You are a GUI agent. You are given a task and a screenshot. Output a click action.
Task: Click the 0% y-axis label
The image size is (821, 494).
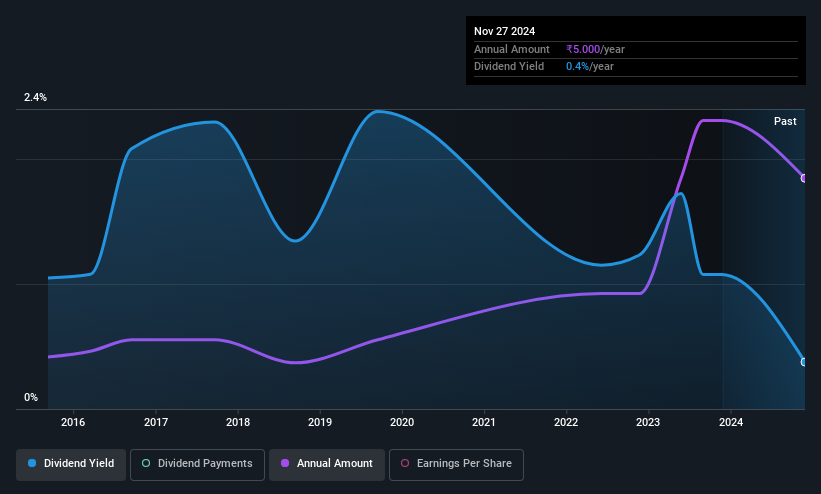click(31, 397)
